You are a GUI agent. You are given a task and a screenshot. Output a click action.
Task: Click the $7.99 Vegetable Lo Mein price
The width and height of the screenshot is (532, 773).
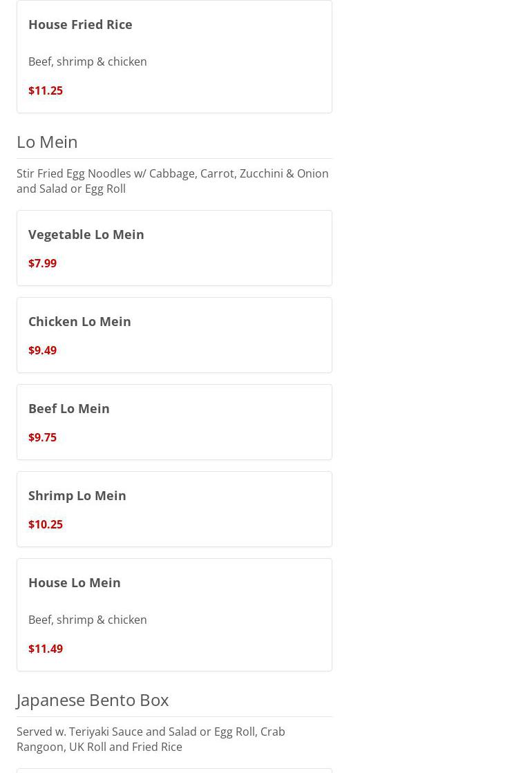[x=43, y=263]
